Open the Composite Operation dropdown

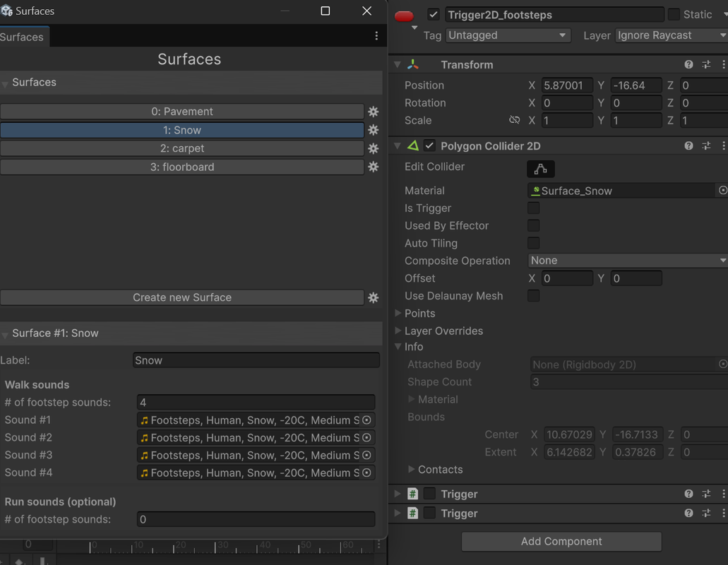pos(628,261)
